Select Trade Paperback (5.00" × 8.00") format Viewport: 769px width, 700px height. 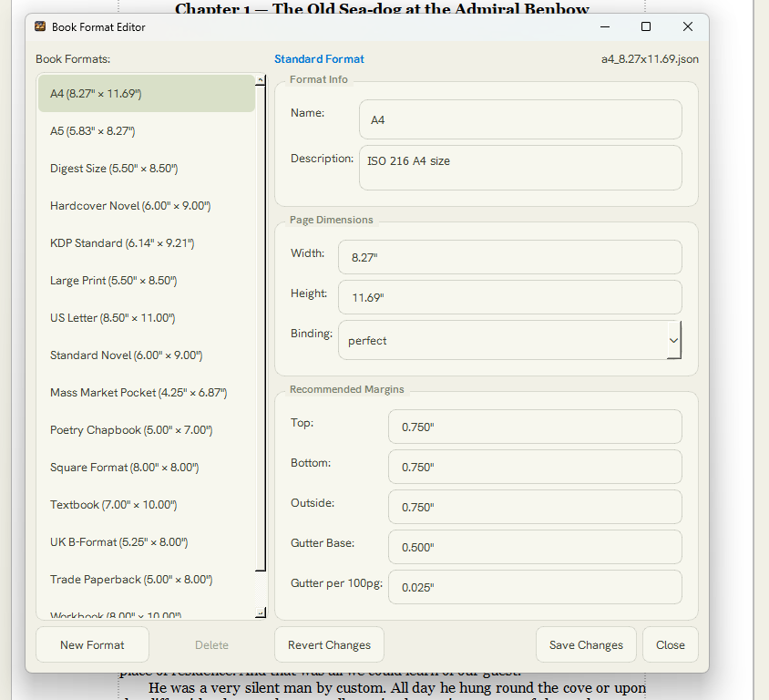pyautogui.click(x=147, y=579)
